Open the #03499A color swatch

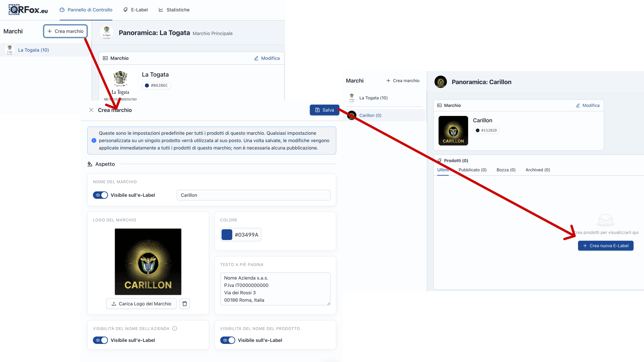[x=227, y=235]
